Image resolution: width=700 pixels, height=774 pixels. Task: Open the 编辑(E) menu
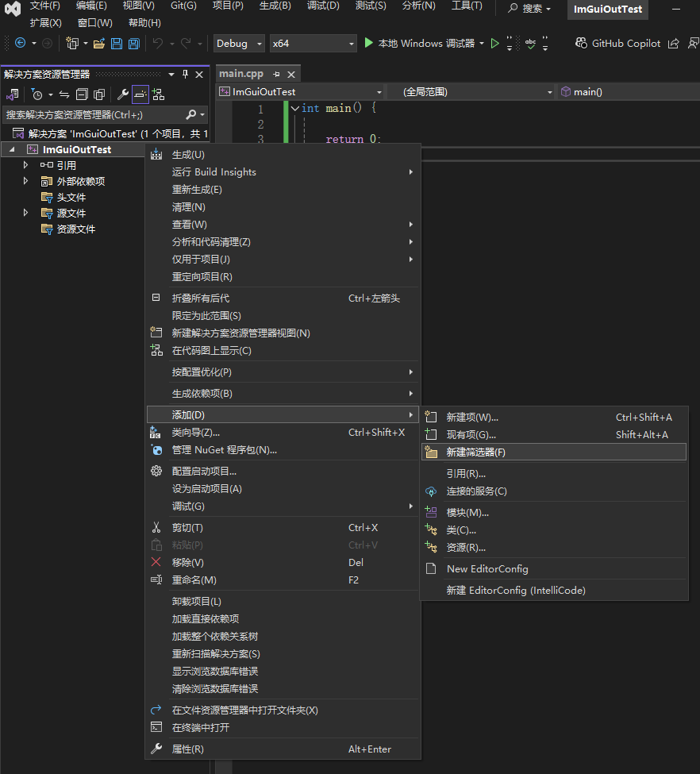pos(91,6)
